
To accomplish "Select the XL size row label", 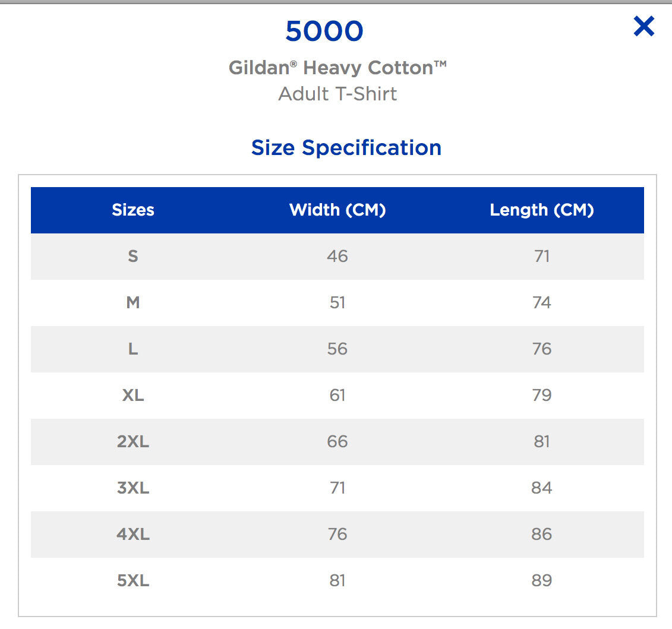I will click(133, 395).
